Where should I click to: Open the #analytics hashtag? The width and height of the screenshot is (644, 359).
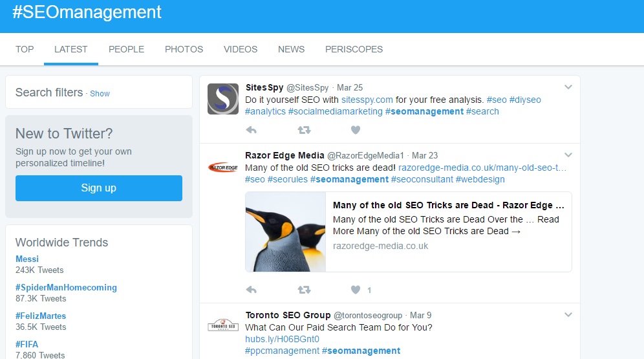[265, 111]
